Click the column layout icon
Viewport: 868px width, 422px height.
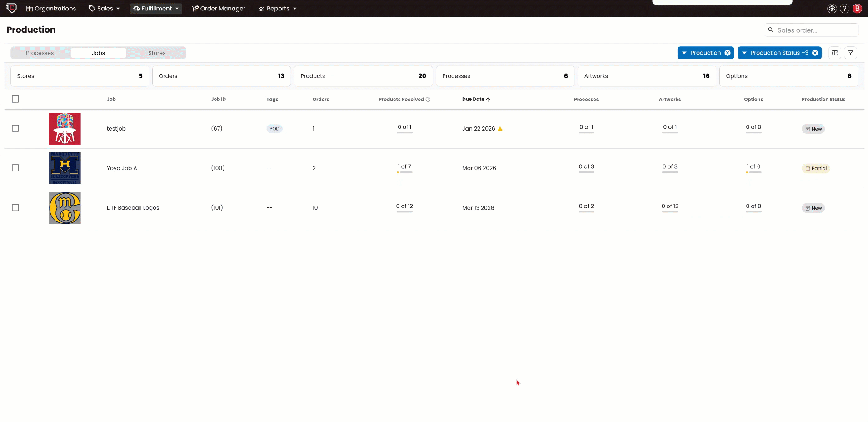[x=835, y=53]
